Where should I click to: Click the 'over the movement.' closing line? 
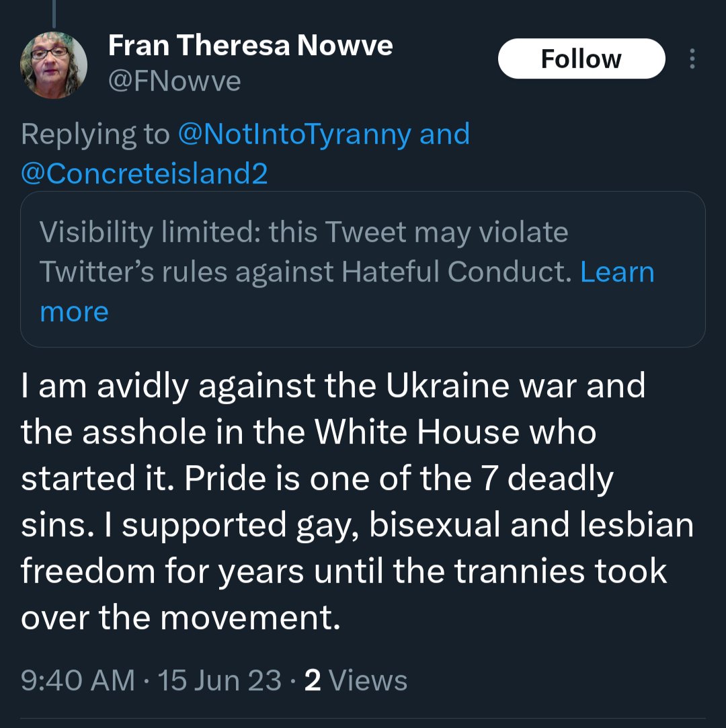point(180,618)
